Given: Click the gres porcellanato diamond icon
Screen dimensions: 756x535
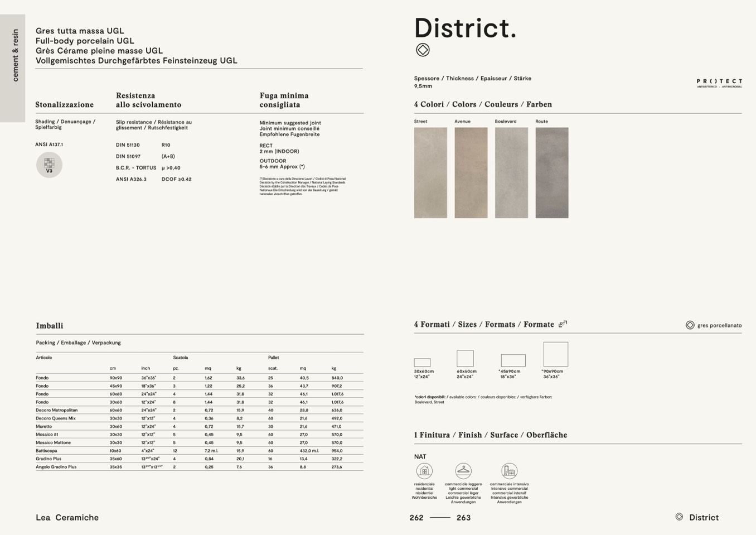Looking at the screenshot, I should [690, 325].
